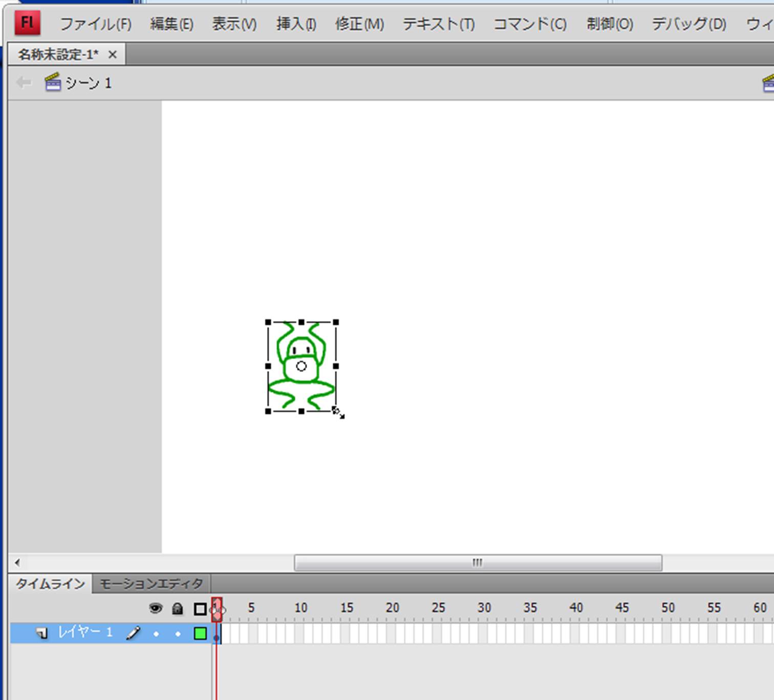Click the pencil icon on the レイヤー 1 row
The width and height of the screenshot is (774, 700).
(x=134, y=633)
